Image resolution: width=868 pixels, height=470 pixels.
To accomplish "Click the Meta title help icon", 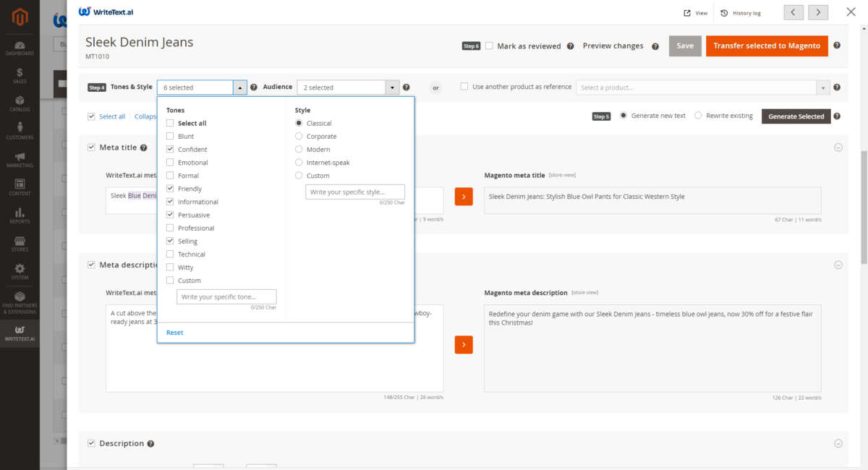I will click(143, 148).
